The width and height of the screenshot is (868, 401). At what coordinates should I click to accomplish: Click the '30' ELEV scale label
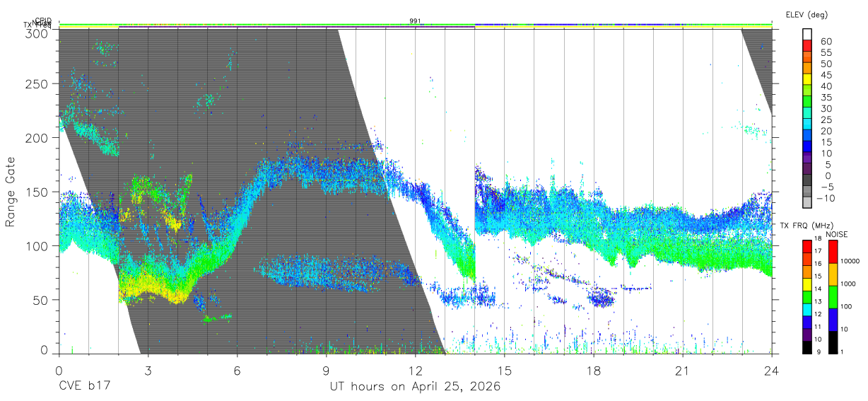point(826,108)
